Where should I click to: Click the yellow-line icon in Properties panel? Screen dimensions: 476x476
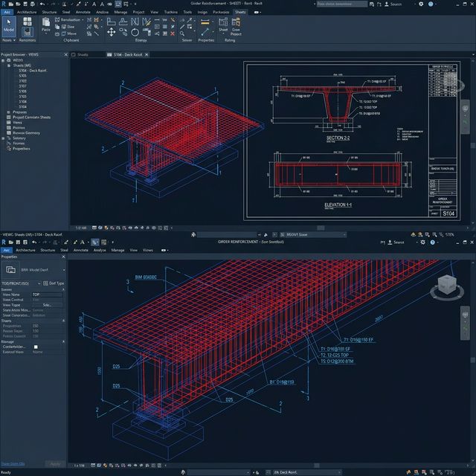click(205, 22)
